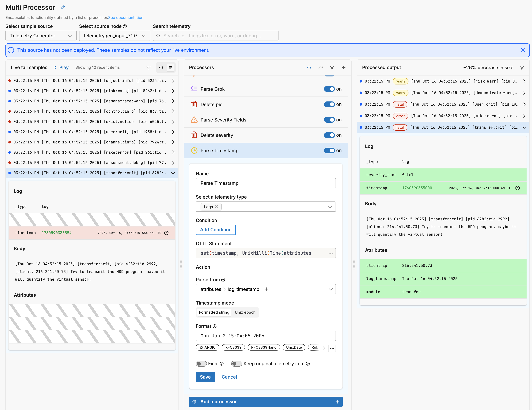Select Unix epoch timestamp mode
The height and width of the screenshot is (410, 532).
tap(245, 312)
